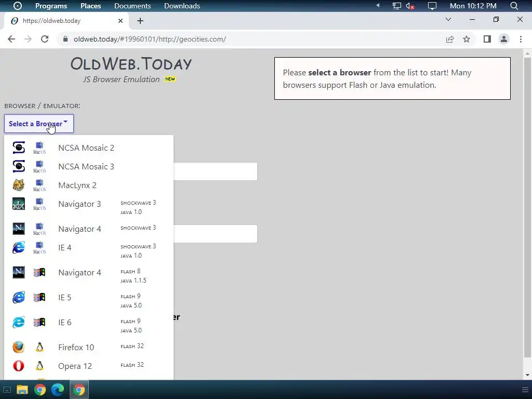Open the Documents menu
The width and height of the screenshot is (532, 399).
pyautogui.click(x=132, y=6)
